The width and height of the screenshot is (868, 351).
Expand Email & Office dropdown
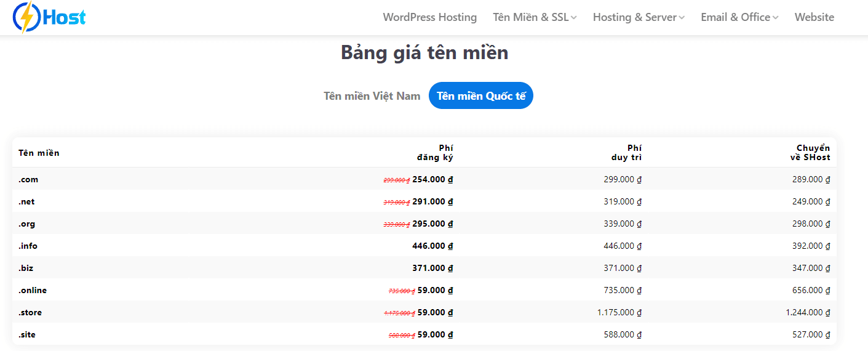click(739, 17)
